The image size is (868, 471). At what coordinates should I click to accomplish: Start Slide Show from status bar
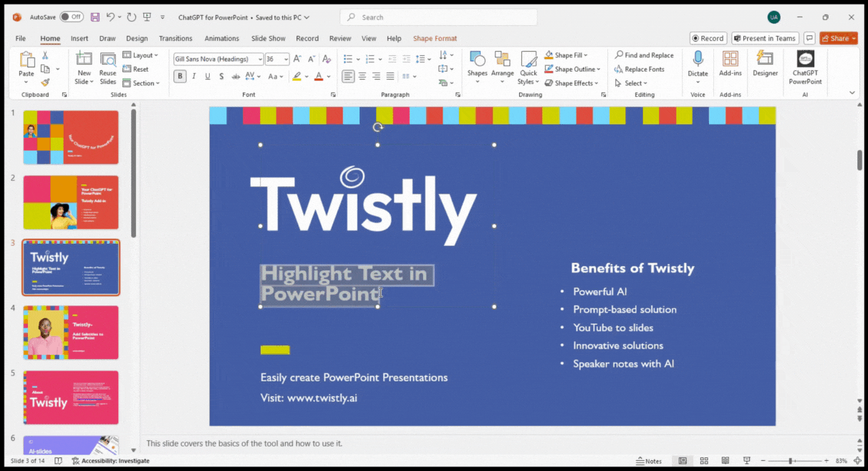pos(746,460)
